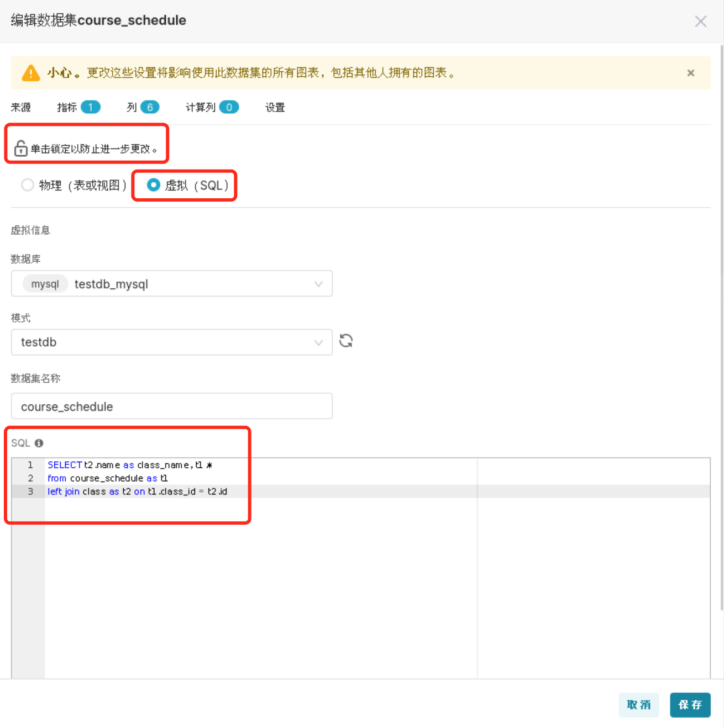The image size is (724, 728).
Task: Open the SQL info tooltip icon
Action: 39,443
